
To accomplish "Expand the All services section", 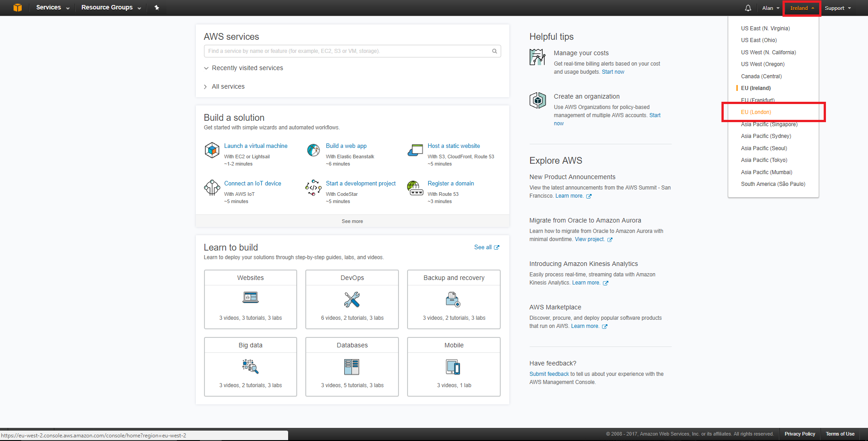I will tap(224, 86).
